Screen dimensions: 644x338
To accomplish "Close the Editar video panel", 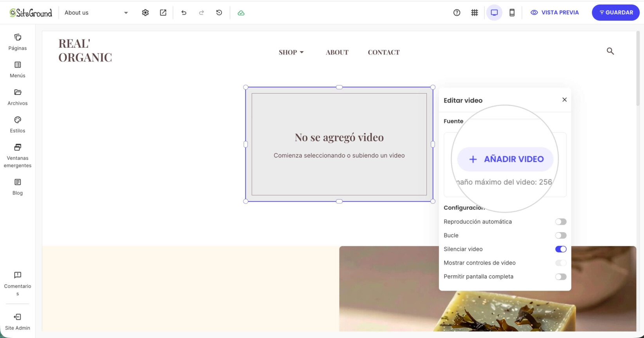I will point(564,100).
